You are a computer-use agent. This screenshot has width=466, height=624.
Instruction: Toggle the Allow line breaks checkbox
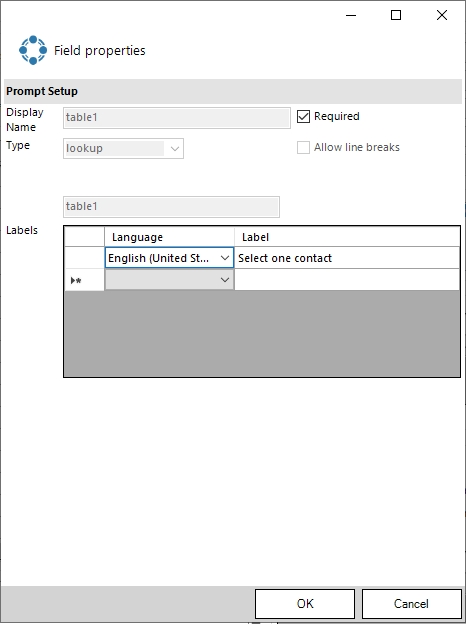pos(303,147)
